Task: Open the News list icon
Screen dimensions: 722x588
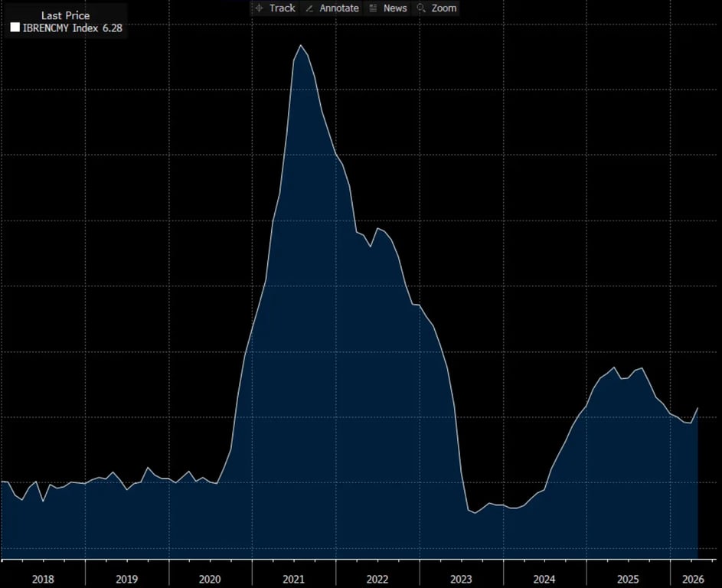Action: point(374,8)
